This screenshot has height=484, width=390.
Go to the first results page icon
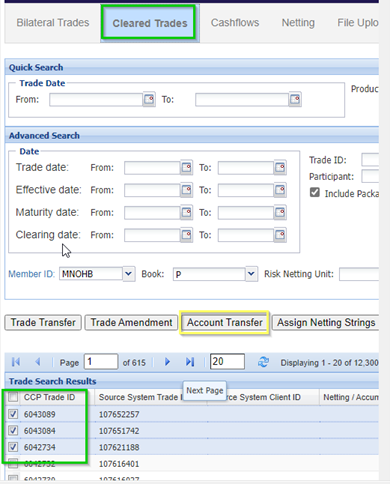pyautogui.click(x=16, y=362)
